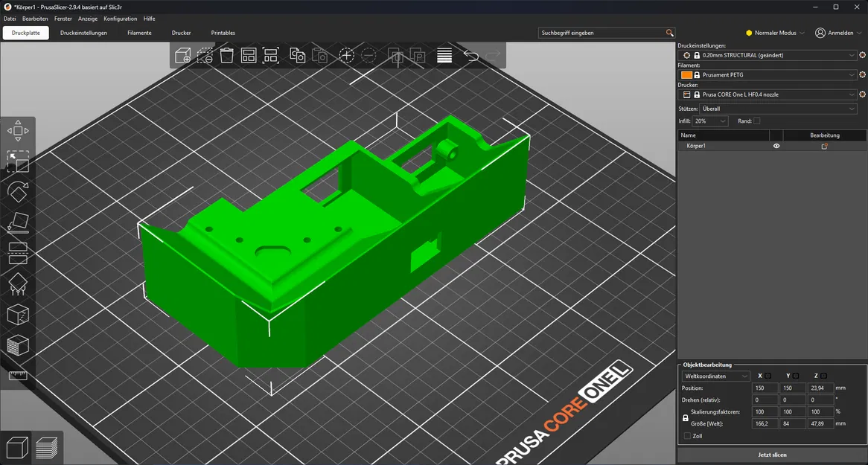This screenshot has height=465, width=868.
Task: Open the Konfiguration menu
Action: pyautogui.click(x=120, y=19)
